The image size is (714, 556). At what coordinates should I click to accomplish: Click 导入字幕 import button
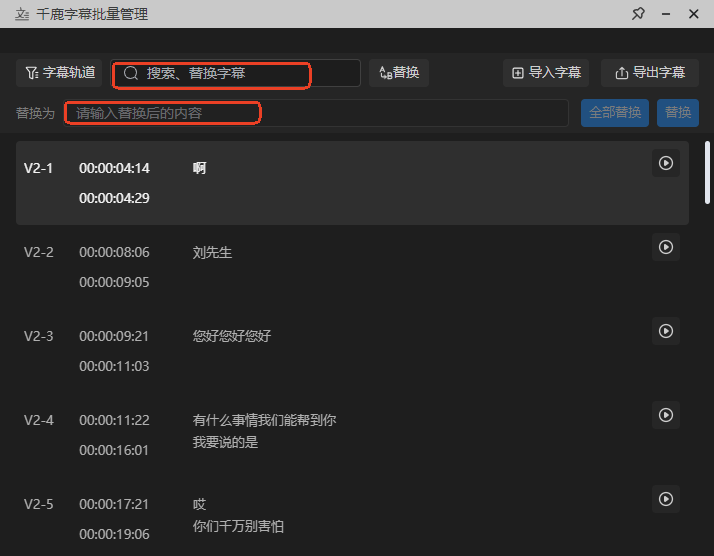point(546,73)
